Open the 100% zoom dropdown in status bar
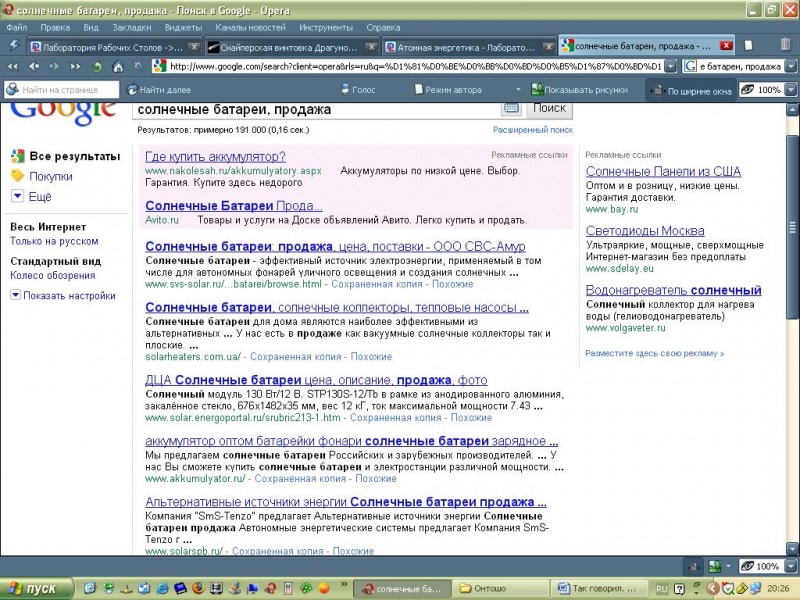The image size is (800, 600). [792, 566]
